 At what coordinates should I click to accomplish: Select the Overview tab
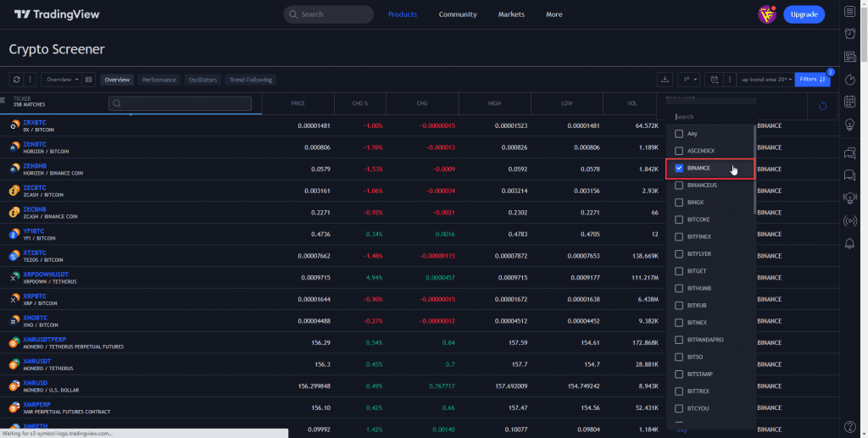[x=117, y=80]
